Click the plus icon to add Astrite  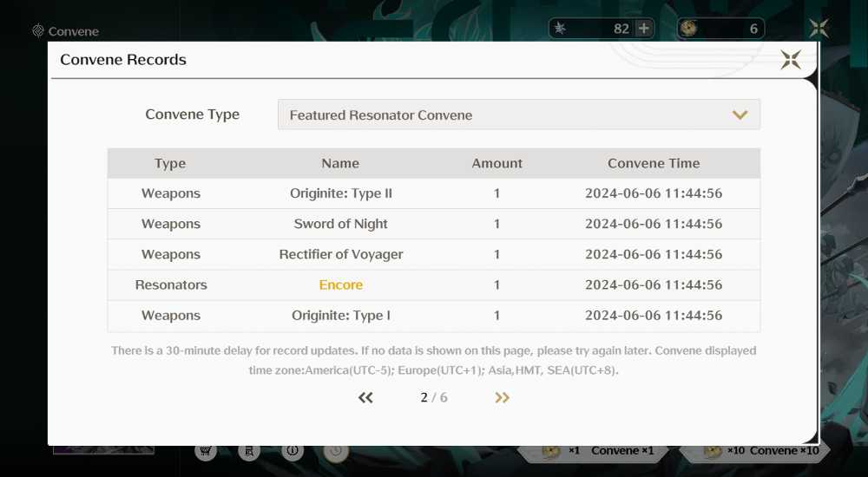pos(644,29)
